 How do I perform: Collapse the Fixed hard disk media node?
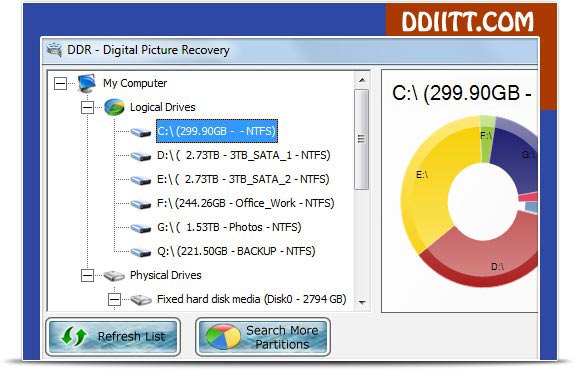[x=114, y=300]
